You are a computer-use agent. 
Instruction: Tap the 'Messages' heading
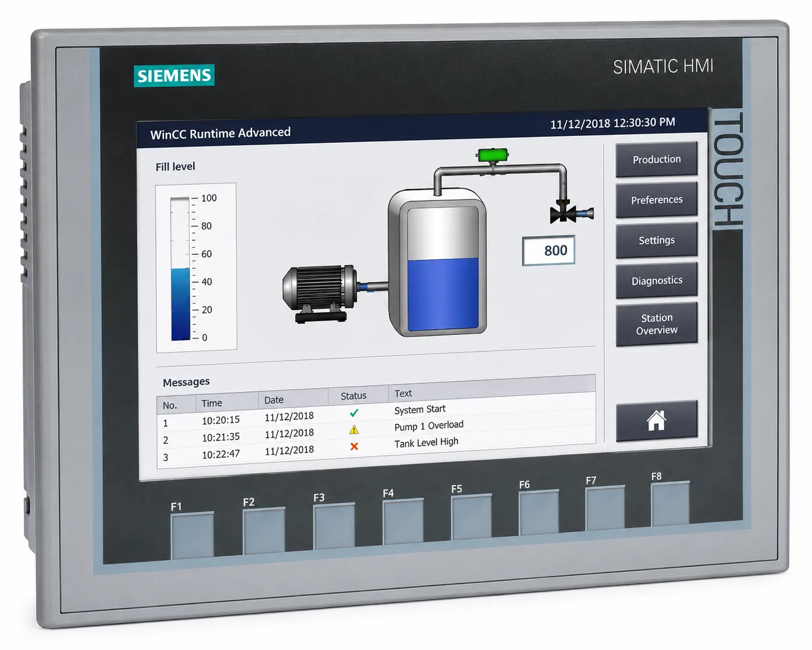[186, 382]
